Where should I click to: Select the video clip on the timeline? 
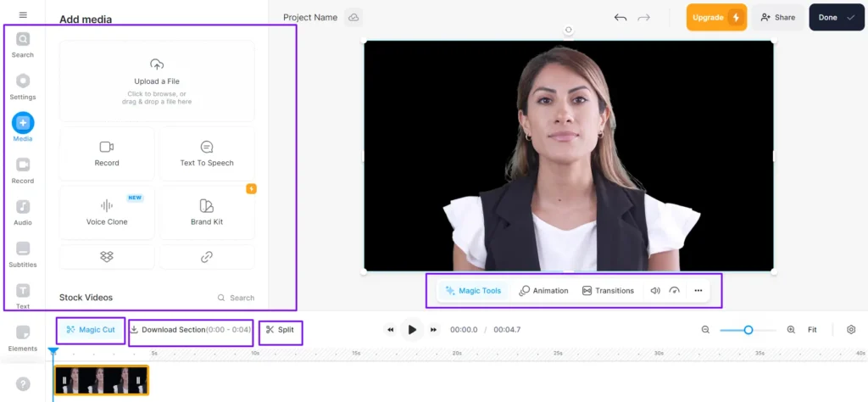click(102, 380)
